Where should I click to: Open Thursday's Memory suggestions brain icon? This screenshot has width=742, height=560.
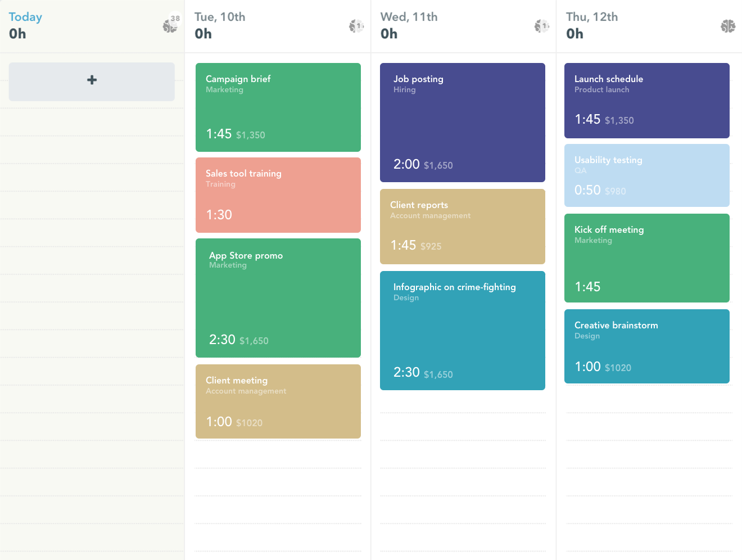pyautogui.click(x=727, y=25)
